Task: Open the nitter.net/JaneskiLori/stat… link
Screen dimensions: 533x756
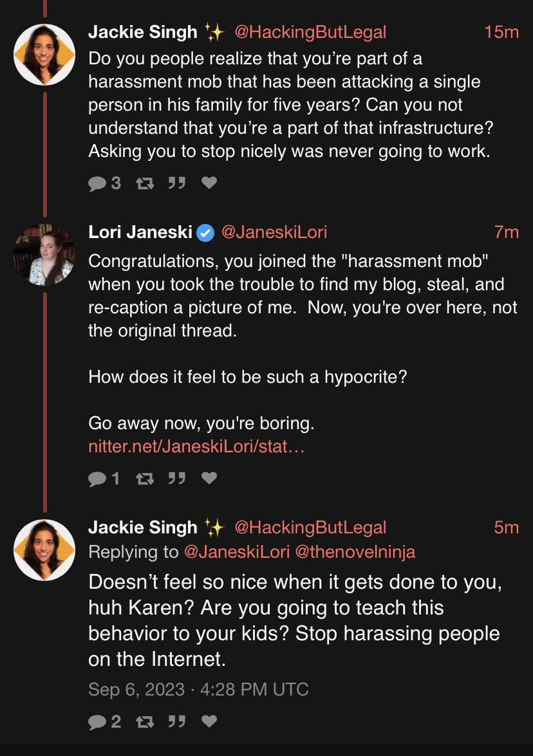Action: coord(196,447)
